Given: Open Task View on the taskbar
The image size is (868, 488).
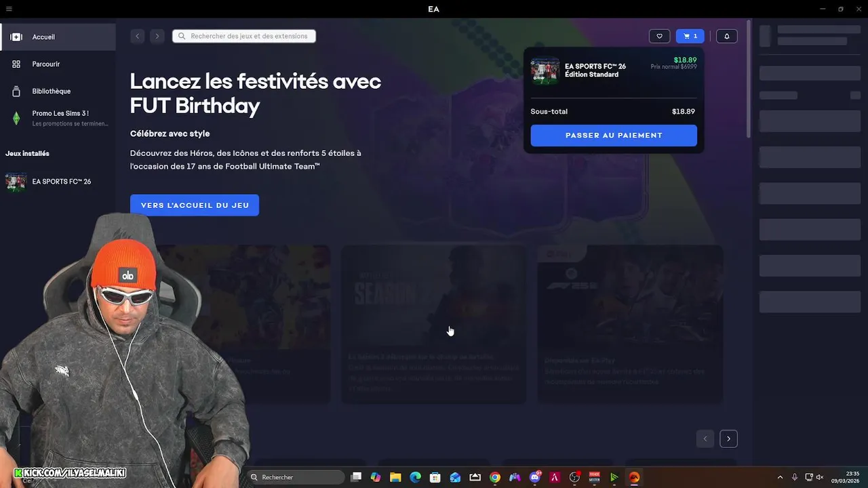Looking at the screenshot, I should click(x=356, y=477).
